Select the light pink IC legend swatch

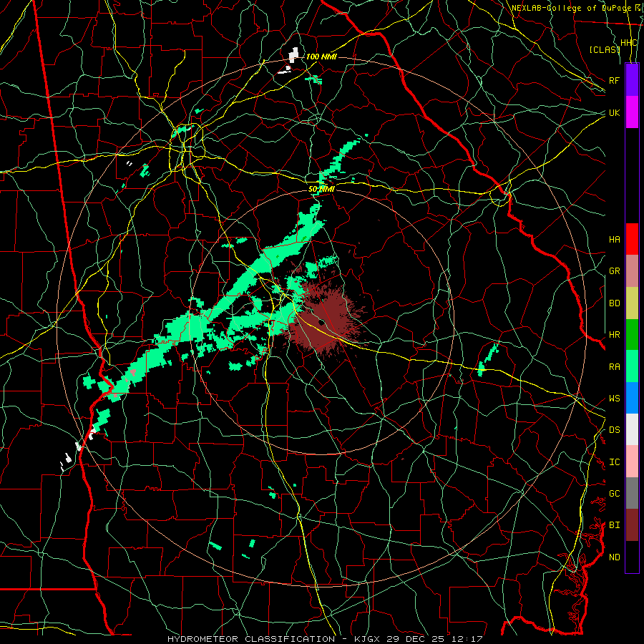[632, 462]
